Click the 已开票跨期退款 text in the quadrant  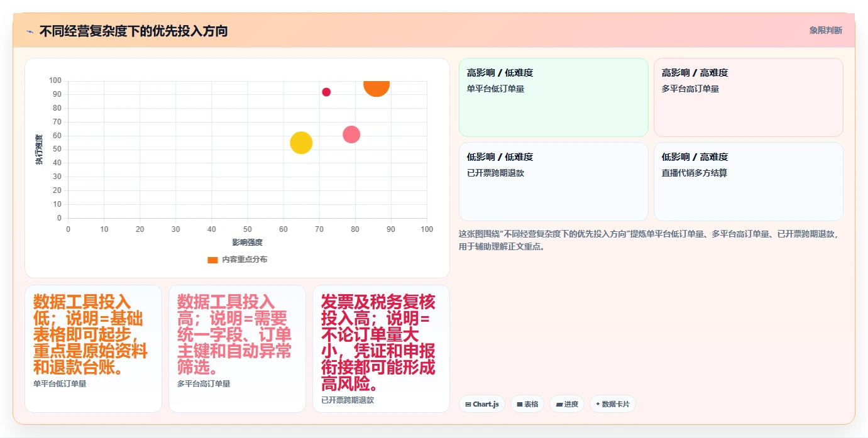496,173
